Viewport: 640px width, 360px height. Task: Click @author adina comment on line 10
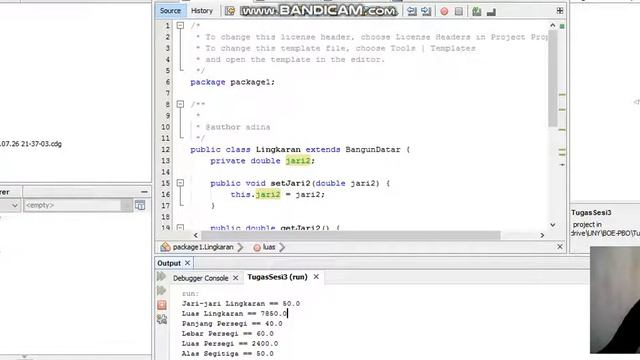[x=238, y=127]
